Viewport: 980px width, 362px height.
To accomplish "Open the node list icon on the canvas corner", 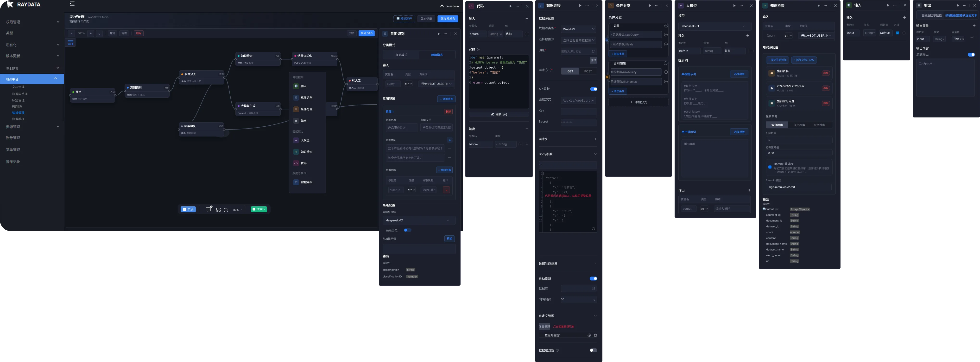I will (x=71, y=43).
